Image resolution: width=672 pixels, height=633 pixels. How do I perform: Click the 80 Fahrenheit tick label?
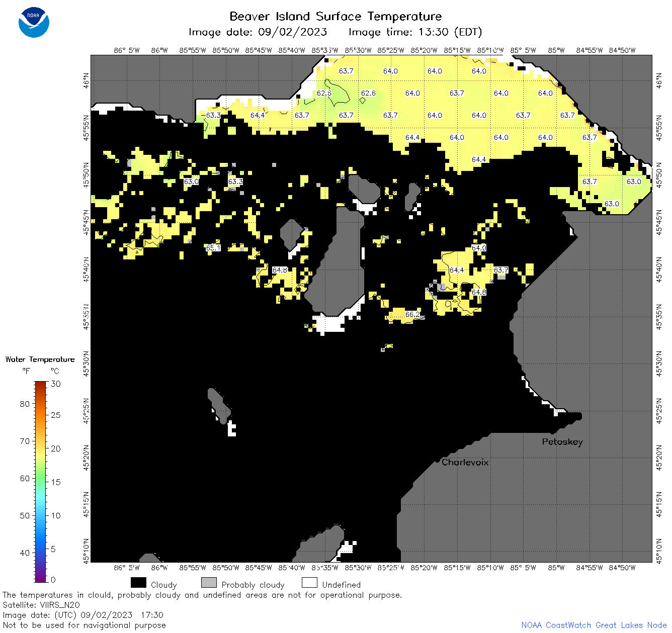tap(25, 404)
